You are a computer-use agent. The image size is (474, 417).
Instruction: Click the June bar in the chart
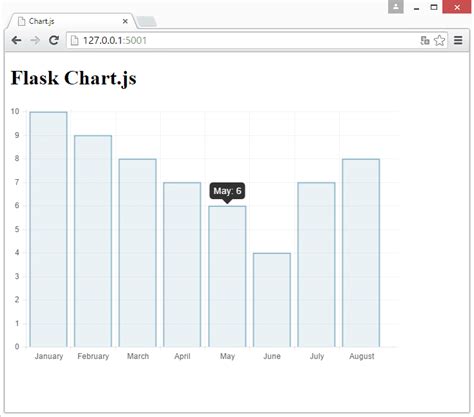pyautogui.click(x=272, y=300)
